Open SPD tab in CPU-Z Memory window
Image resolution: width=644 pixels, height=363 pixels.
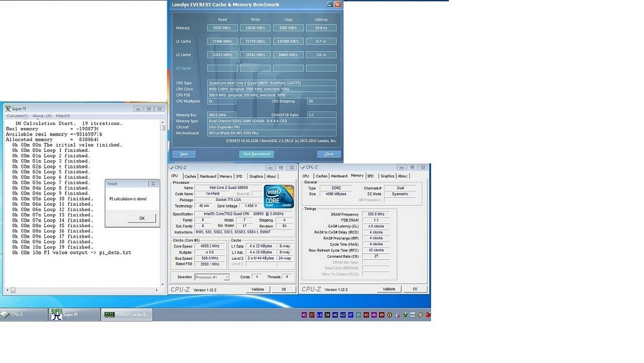(x=371, y=176)
